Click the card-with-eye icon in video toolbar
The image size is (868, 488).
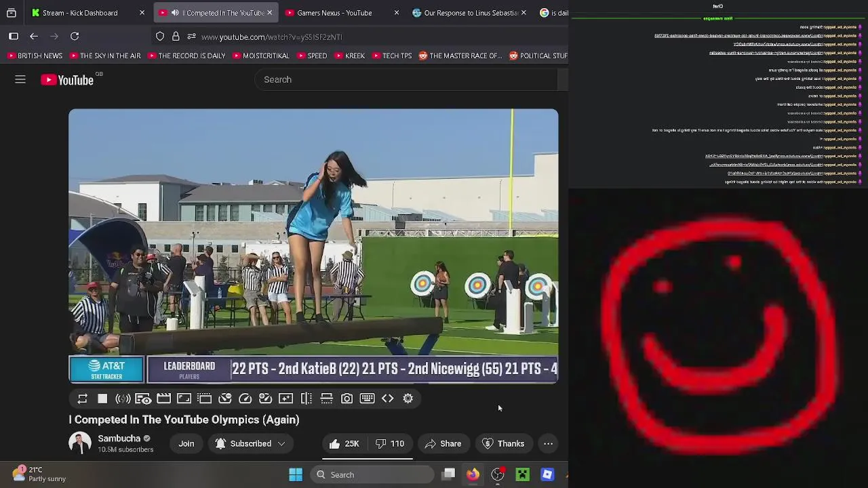coord(143,399)
